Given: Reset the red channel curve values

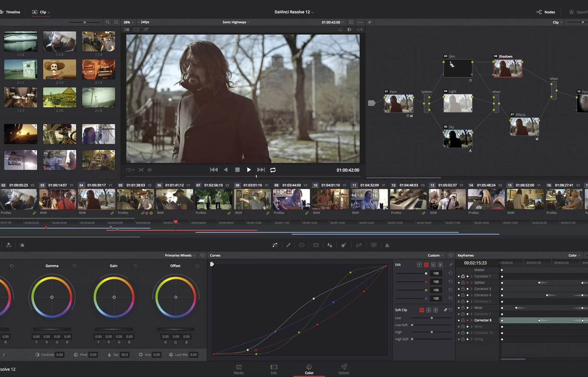Looking at the screenshot, I should (450, 282).
